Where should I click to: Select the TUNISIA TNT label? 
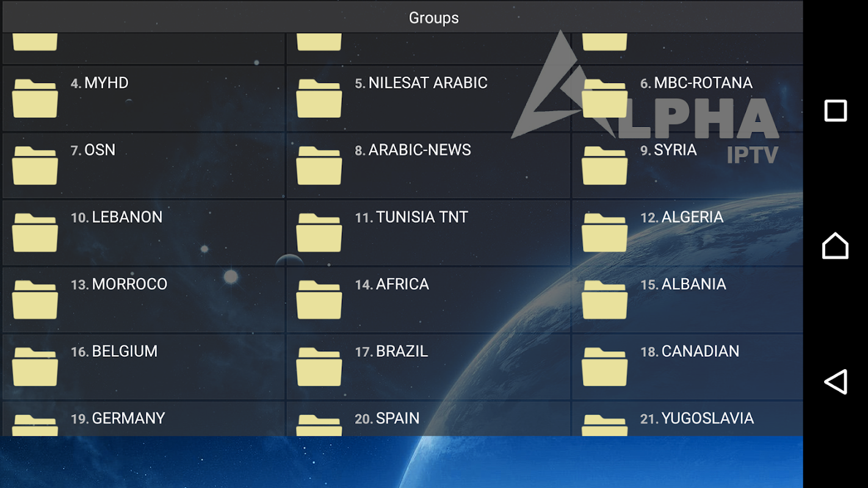click(x=422, y=217)
